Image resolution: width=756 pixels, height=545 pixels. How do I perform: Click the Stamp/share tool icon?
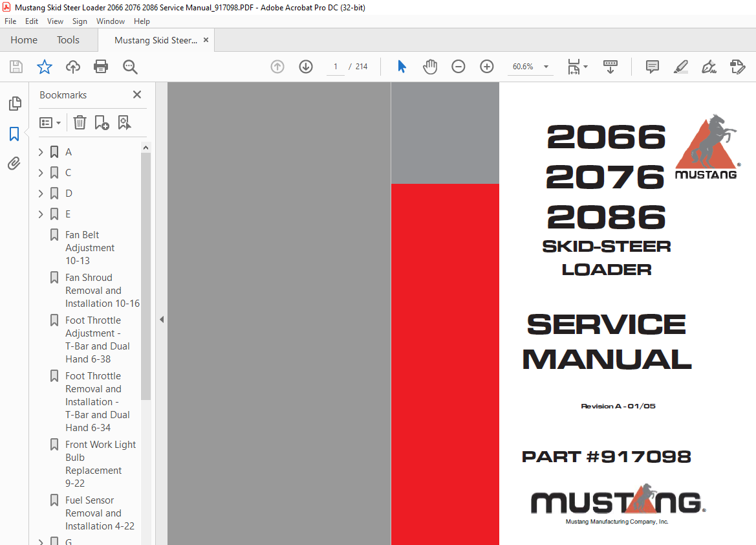coord(737,67)
